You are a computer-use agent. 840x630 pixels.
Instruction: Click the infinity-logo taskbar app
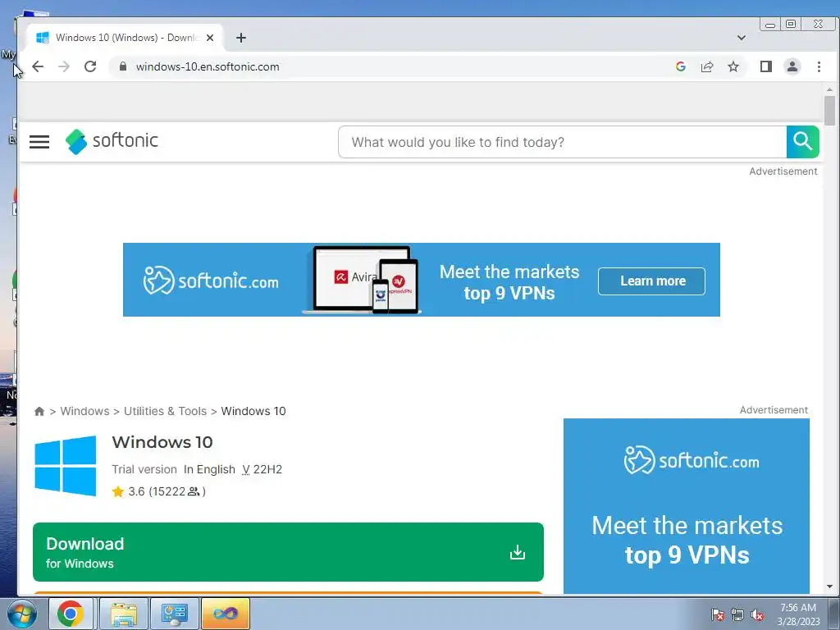226,614
